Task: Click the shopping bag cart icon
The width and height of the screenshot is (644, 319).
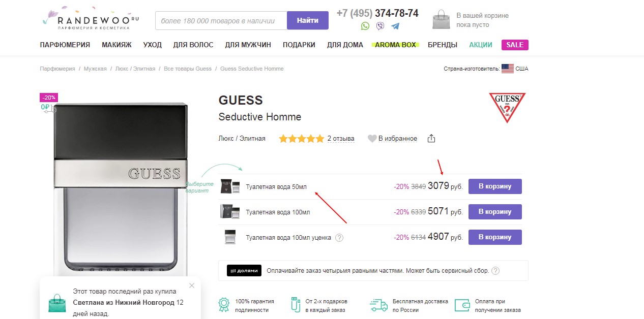Action: pos(441,20)
